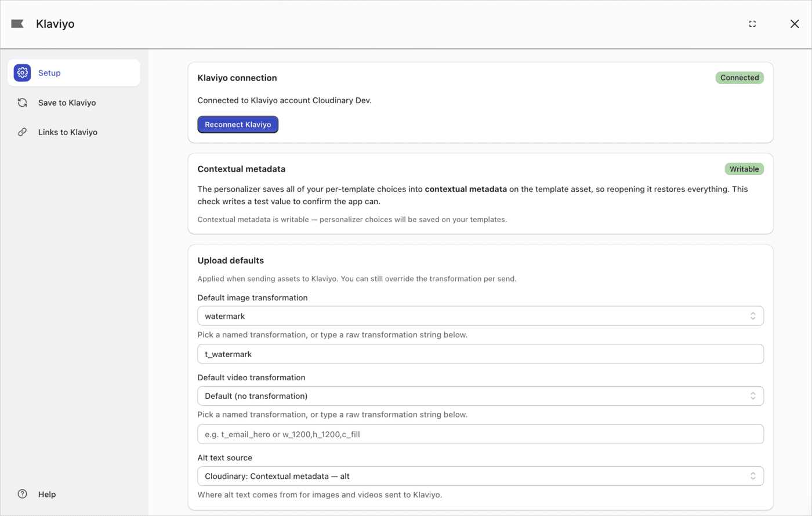This screenshot has width=812, height=516.
Task: Click the Connected status badge
Action: coord(739,78)
